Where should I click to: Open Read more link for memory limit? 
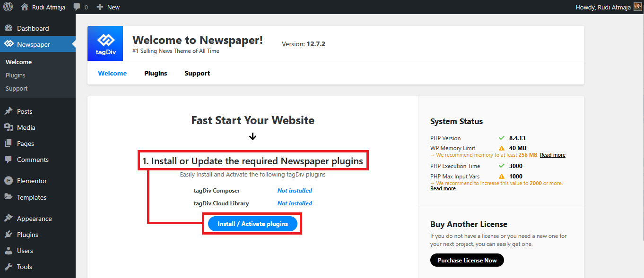point(552,155)
